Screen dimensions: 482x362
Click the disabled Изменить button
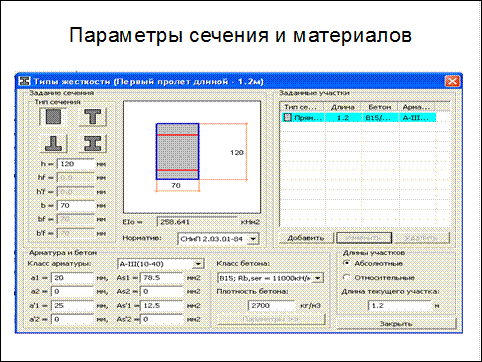pyautogui.click(x=364, y=238)
